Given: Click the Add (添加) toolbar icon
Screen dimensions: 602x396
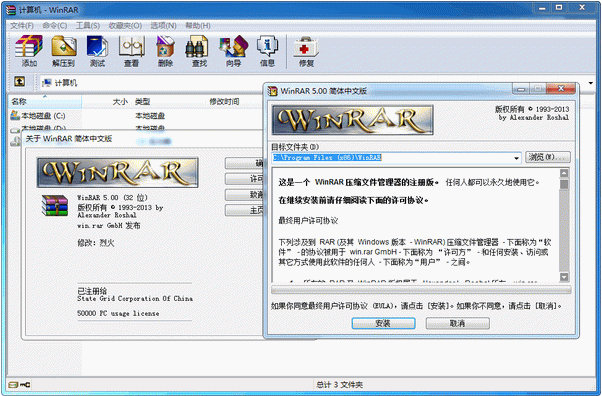Looking at the screenshot, I should [29, 46].
